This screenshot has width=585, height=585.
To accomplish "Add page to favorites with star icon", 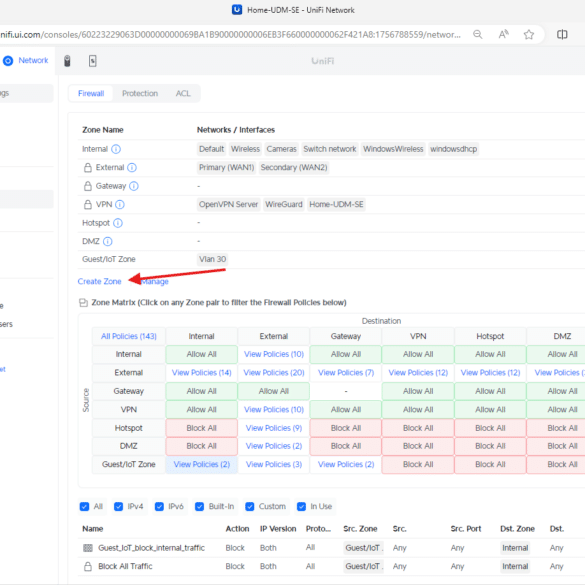I will click(529, 35).
